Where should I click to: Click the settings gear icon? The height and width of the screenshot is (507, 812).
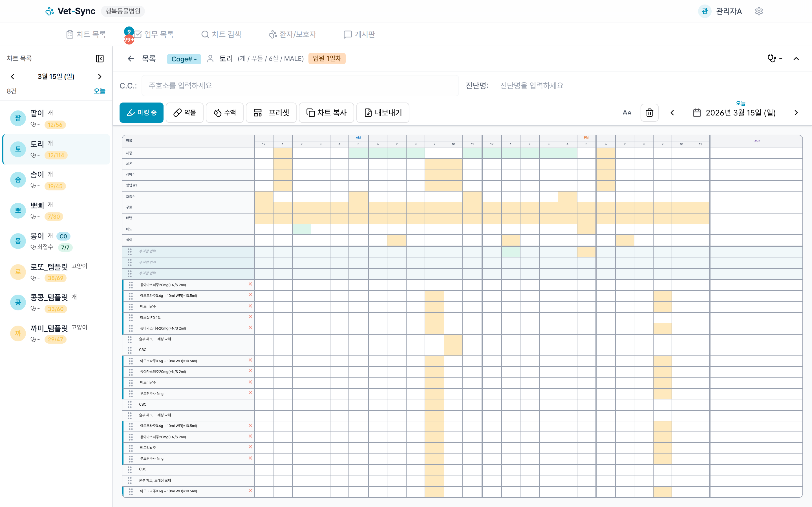pos(759,11)
